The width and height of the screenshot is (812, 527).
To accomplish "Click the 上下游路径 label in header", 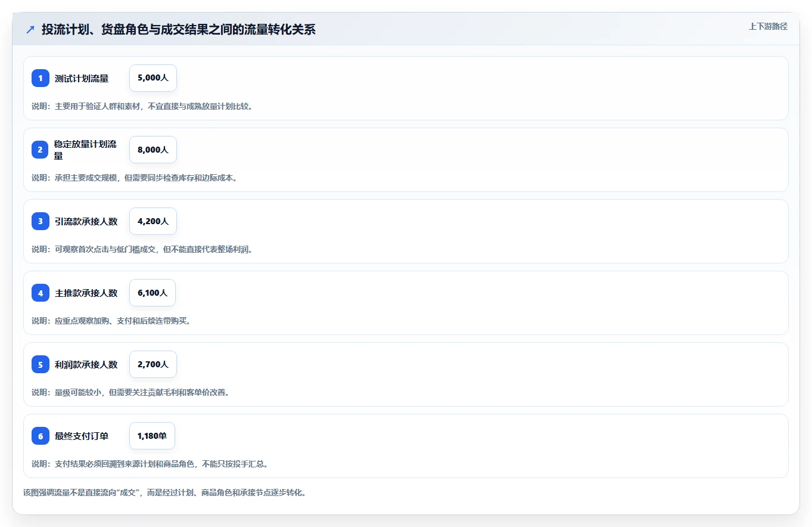I will [768, 26].
